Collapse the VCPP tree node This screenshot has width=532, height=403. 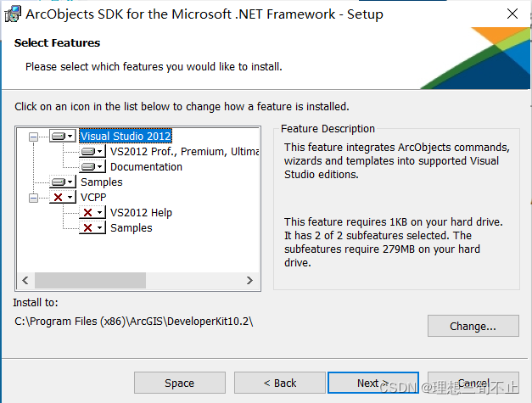33,198
